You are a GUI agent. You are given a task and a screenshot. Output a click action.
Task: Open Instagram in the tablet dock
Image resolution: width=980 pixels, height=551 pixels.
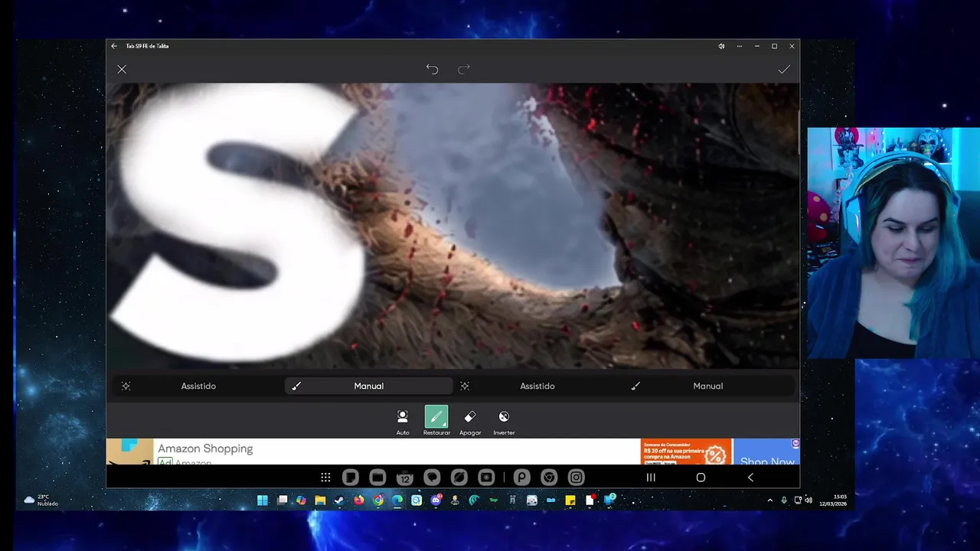tap(576, 478)
